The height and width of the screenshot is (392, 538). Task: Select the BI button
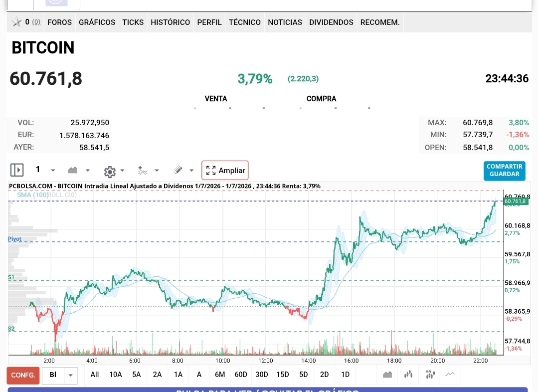click(x=53, y=375)
